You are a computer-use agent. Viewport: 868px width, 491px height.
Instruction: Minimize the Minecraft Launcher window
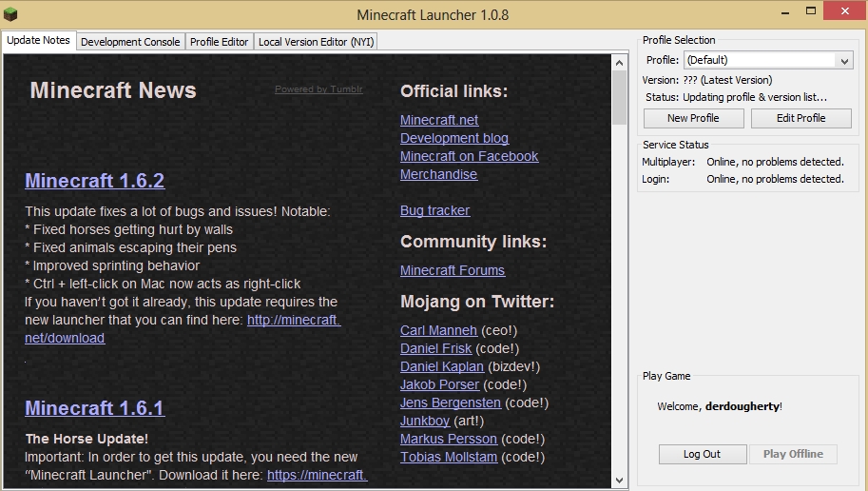[784, 12]
